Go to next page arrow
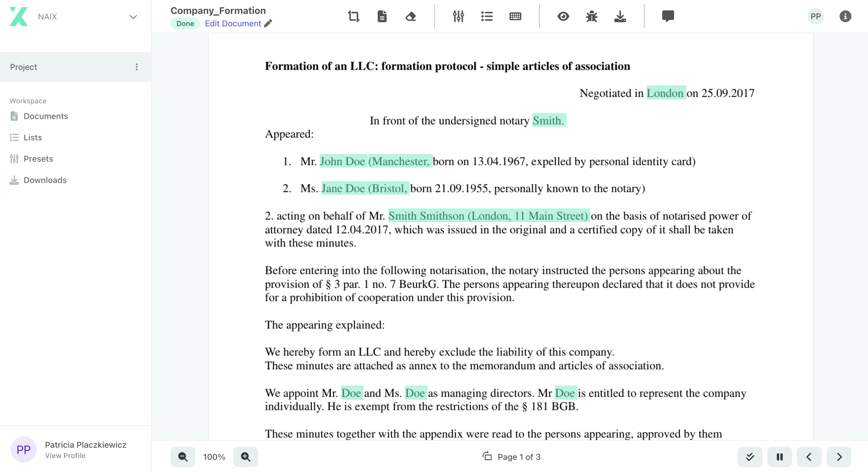The image size is (868, 472). pos(839,457)
